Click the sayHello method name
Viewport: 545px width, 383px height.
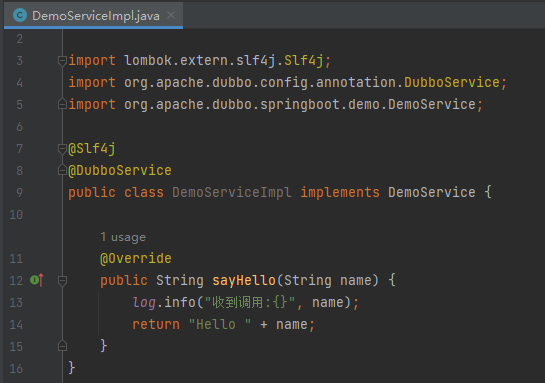coord(244,280)
